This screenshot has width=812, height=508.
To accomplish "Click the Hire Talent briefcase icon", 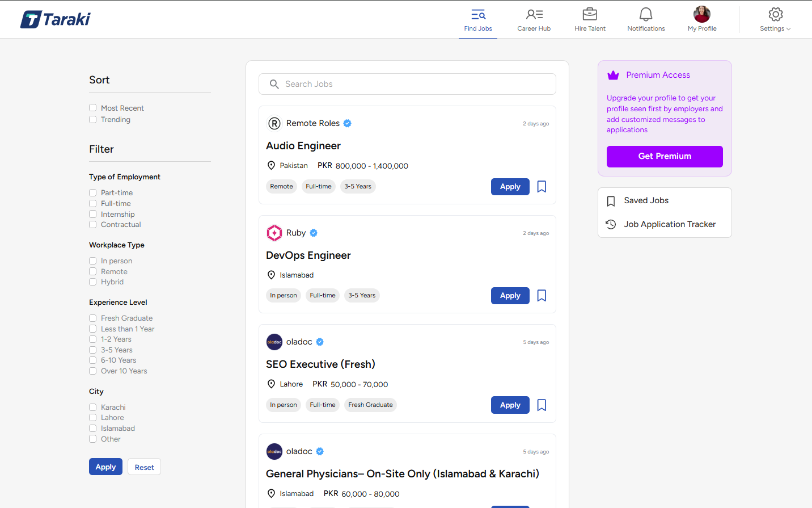I will [x=590, y=15].
